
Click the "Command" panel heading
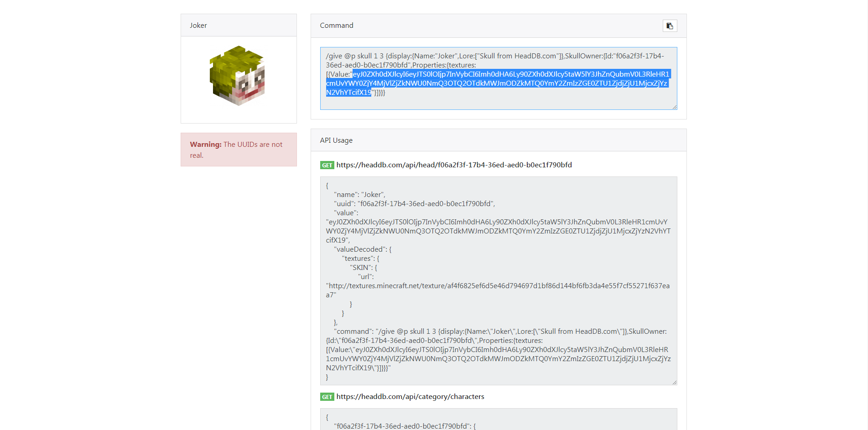click(x=337, y=26)
